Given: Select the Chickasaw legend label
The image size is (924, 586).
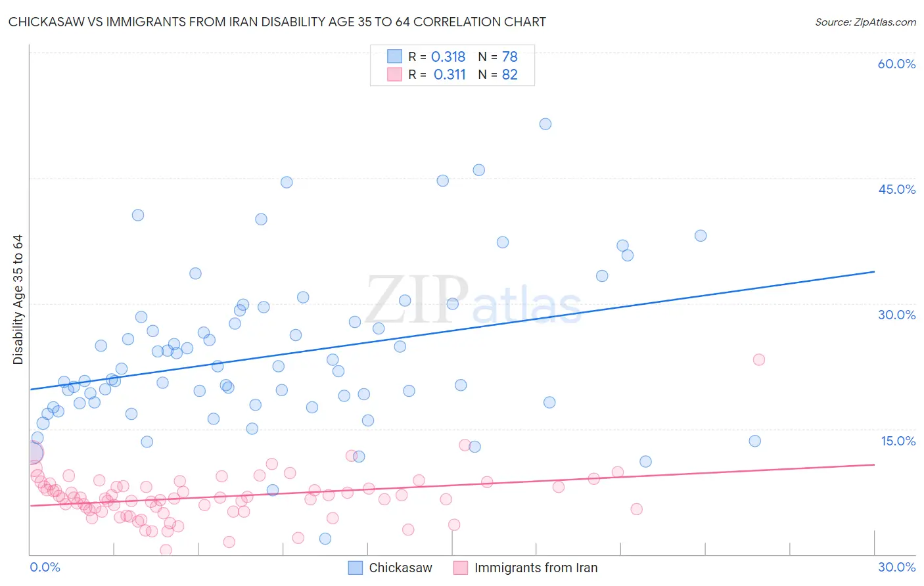Looking at the screenshot, I should click(x=401, y=568).
